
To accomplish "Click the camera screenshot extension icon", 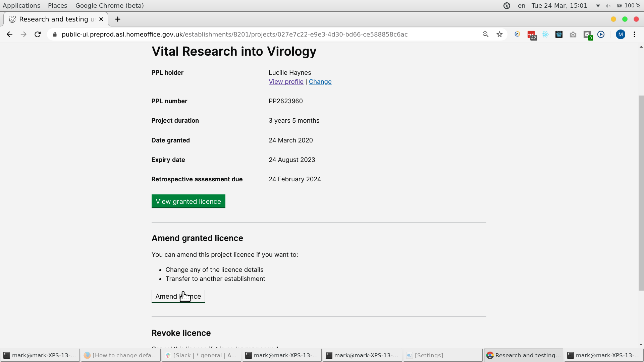I will point(573,35).
